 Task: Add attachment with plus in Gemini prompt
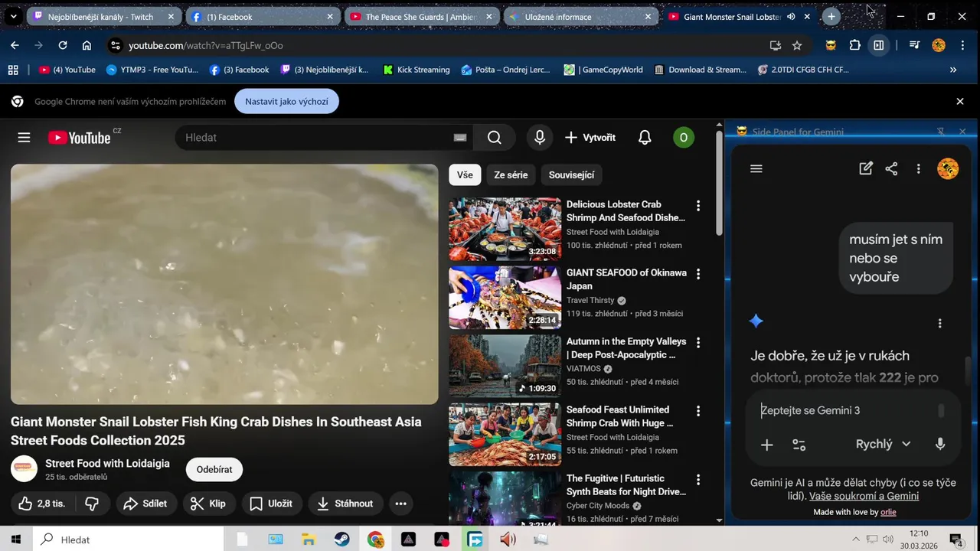[766, 445]
